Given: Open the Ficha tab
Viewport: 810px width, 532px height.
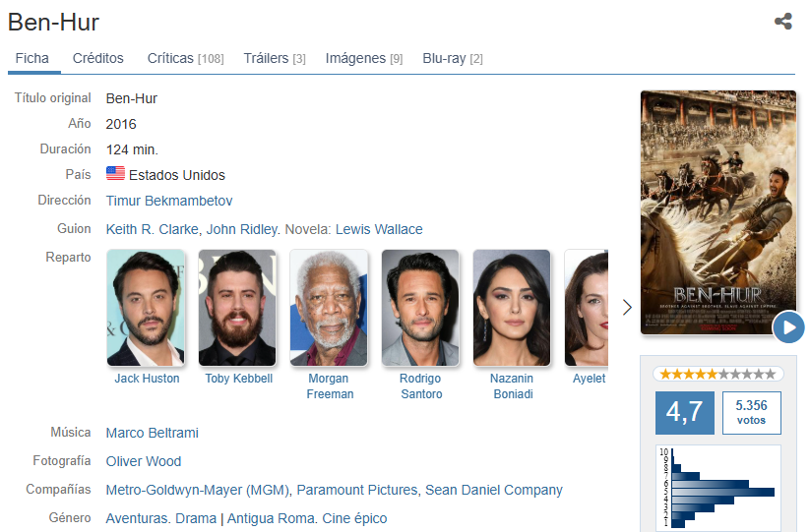Looking at the screenshot, I should point(32,58).
